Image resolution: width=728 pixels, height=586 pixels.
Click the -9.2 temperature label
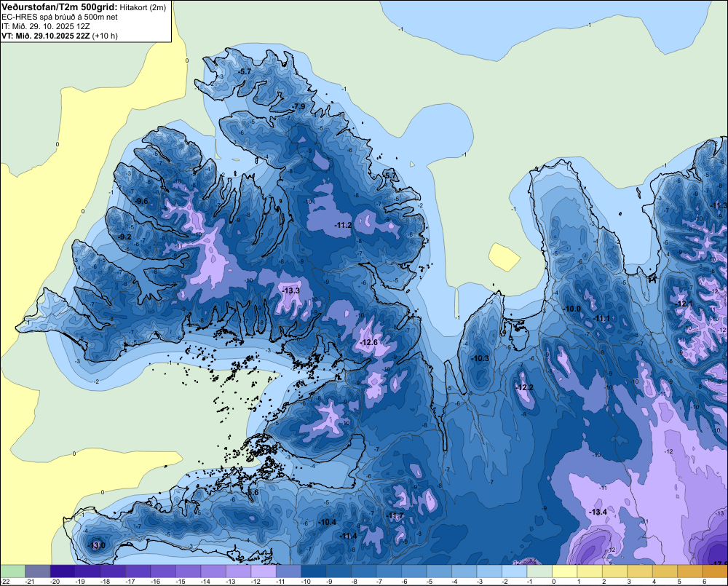[x=124, y=237]
